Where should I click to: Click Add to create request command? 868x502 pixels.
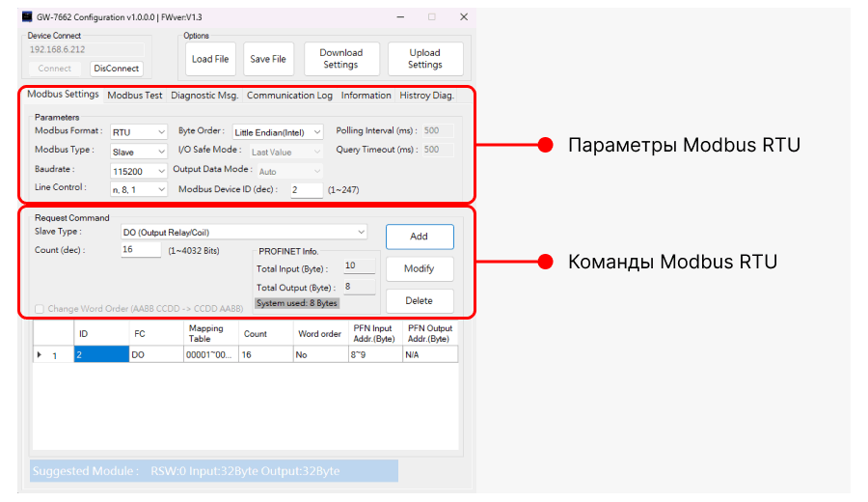(x=419, y=237)
